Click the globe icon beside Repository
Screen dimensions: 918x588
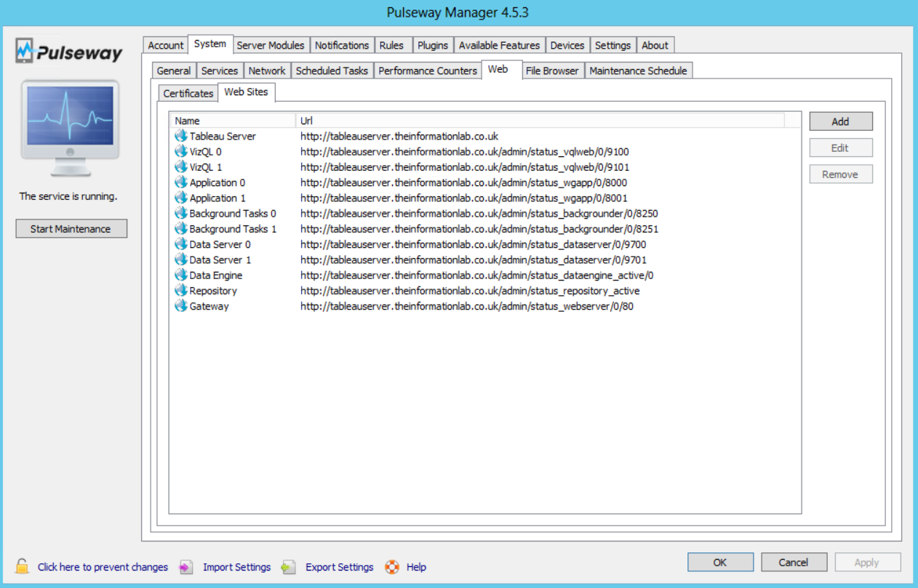[181, 291]
